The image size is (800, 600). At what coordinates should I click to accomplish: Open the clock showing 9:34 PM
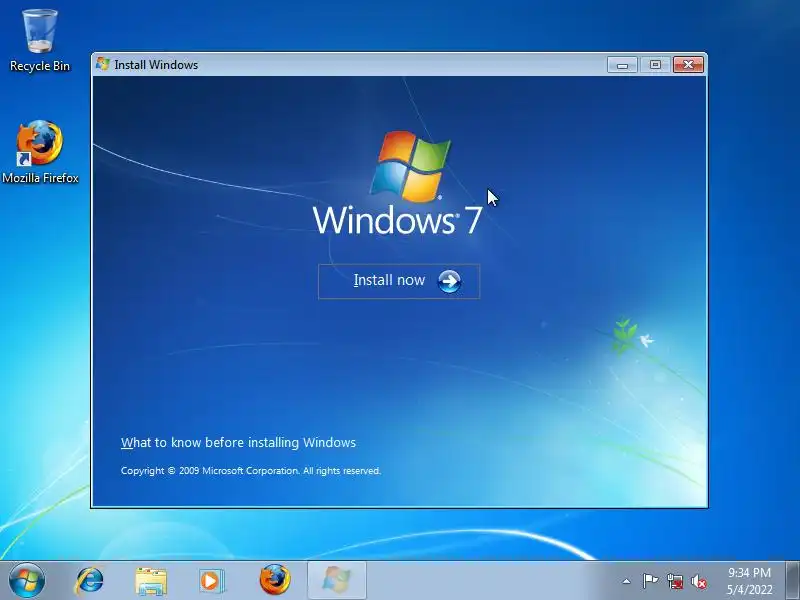click(749, 581)
